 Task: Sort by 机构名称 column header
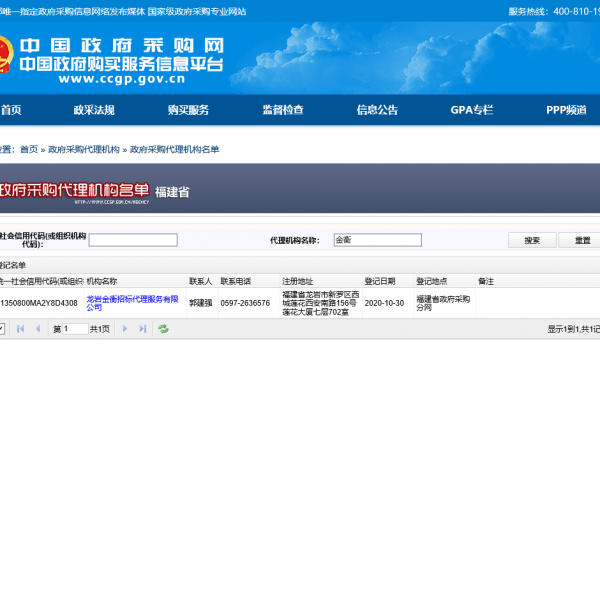tap(135, 281)
